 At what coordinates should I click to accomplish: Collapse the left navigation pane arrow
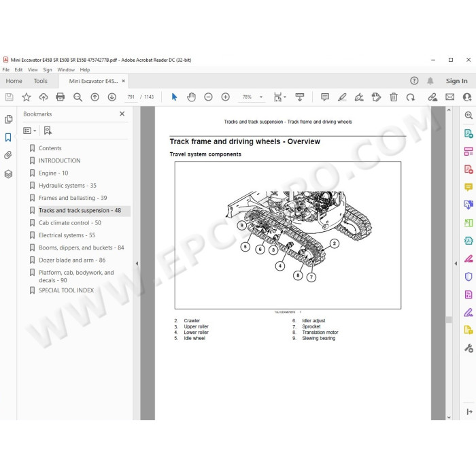click(137, 264)
